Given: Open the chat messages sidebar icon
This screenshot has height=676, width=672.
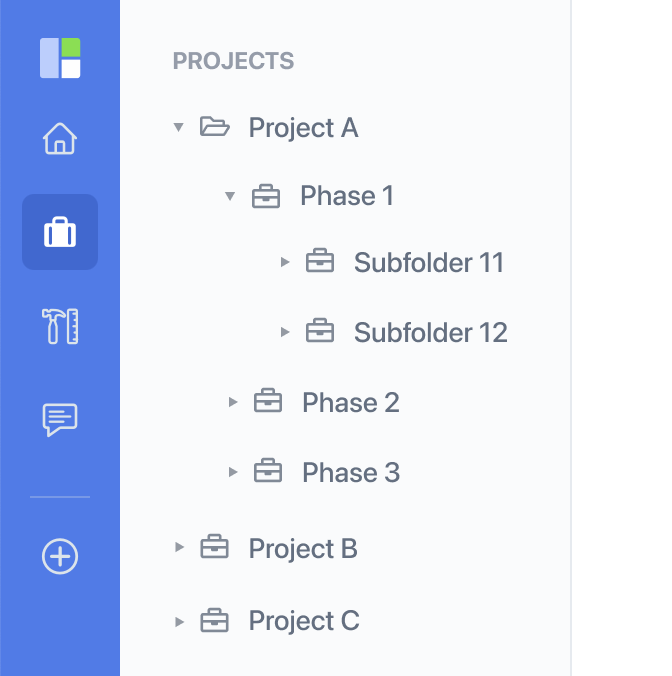Looking at the screenshot, I should pyautogui.click(x=60, y=420).
